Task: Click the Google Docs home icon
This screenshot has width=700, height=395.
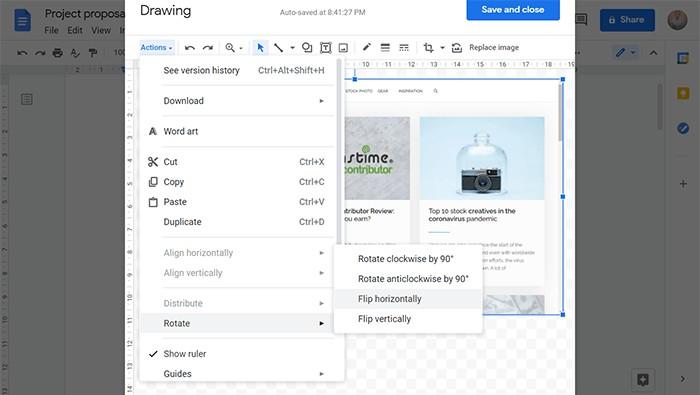Action: (x=22, y=21)
